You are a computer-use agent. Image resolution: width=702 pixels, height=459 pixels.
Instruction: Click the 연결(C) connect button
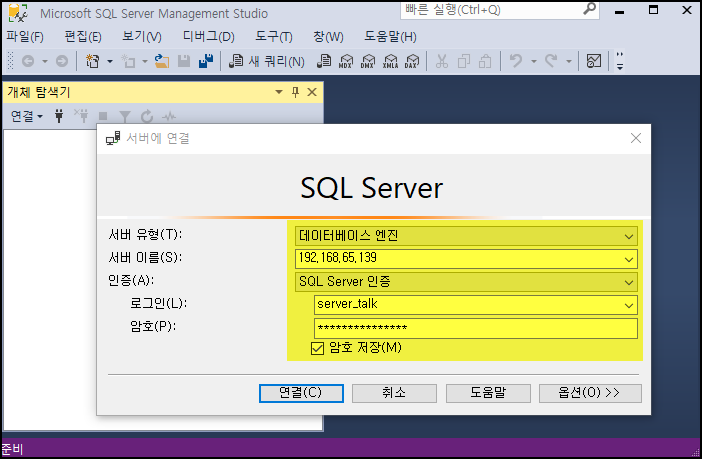[x=301, y=393]
